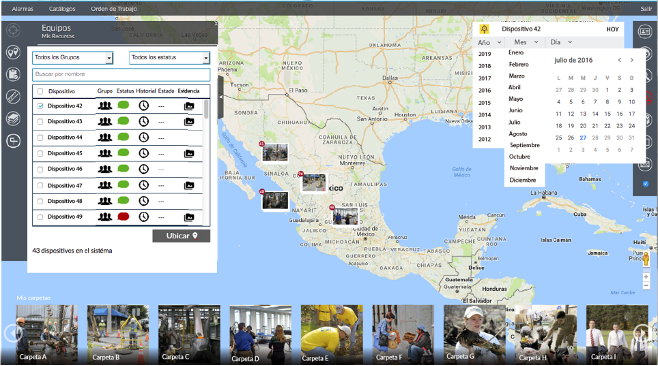This screenshot has width=658, height=366.
Task: Click the Ubicar button
Action: (181, 236)
